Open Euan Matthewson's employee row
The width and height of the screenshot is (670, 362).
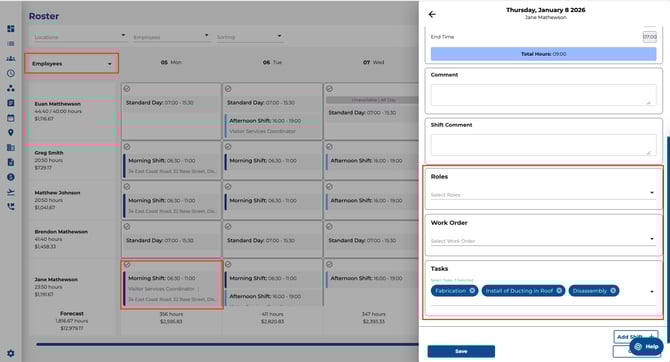click(71, 111)
